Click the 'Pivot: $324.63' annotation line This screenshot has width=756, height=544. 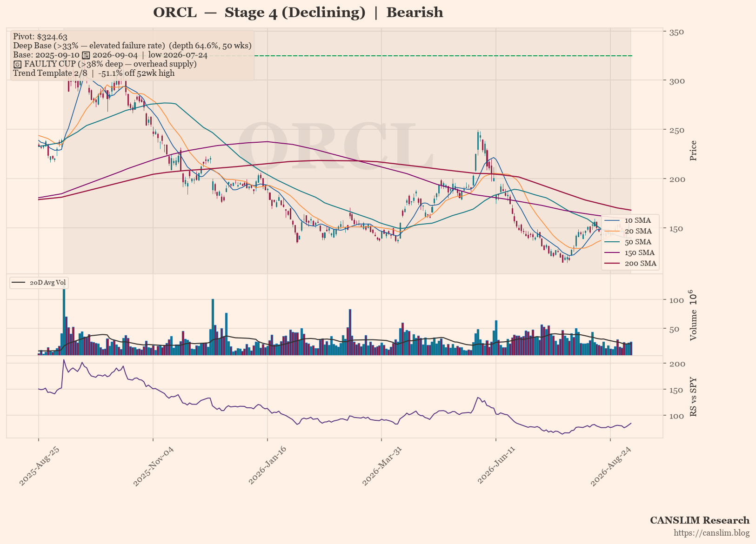coord(40,37)
